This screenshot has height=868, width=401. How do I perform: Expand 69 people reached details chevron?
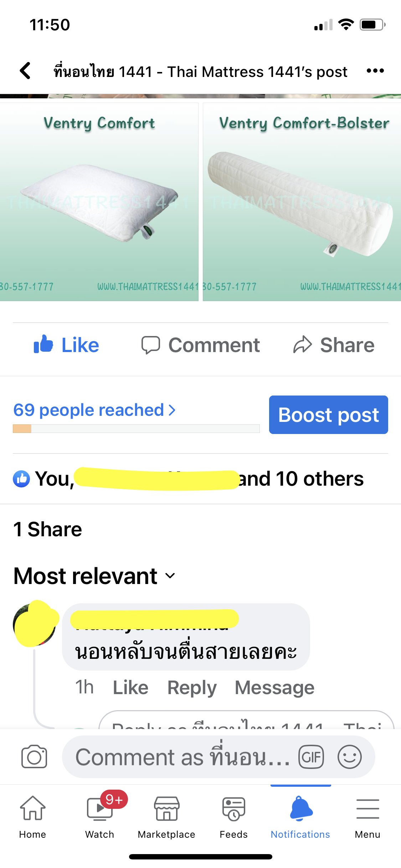(172, 410)
